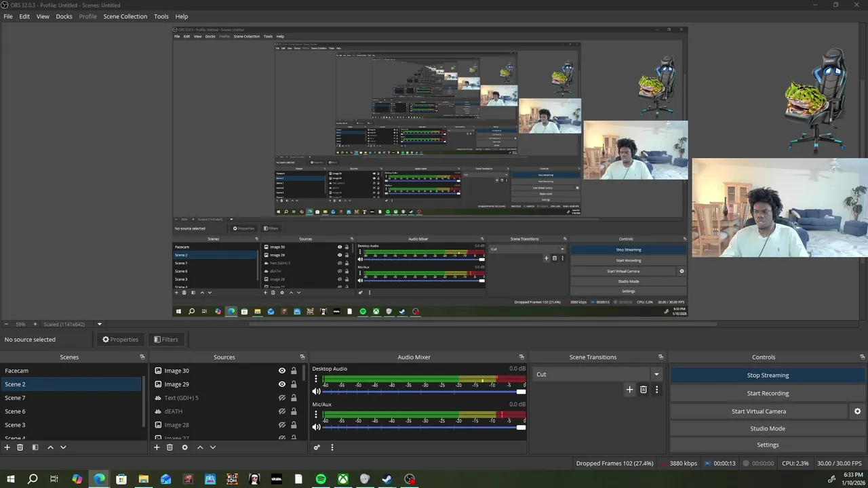The width and height of the screenshot is (868, 488).
Task: Open the Tools menu
Action: click(x=161, y=16)
